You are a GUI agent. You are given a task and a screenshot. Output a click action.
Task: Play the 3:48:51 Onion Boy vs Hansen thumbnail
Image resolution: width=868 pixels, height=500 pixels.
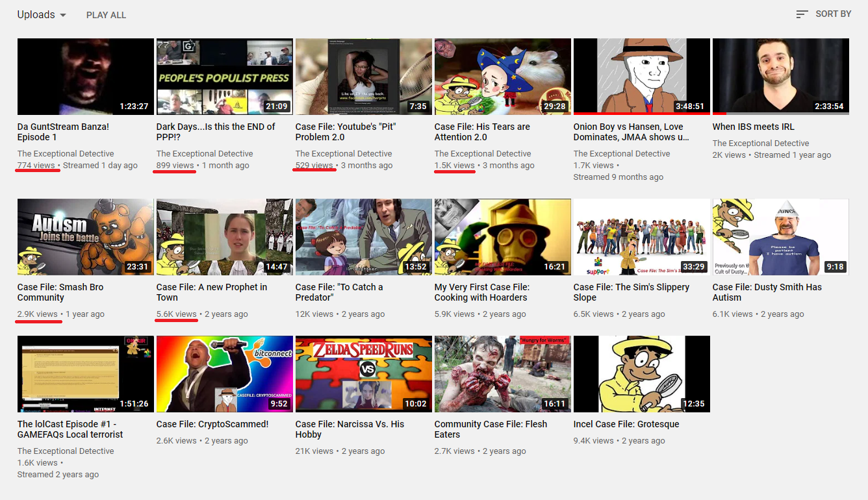642,77
